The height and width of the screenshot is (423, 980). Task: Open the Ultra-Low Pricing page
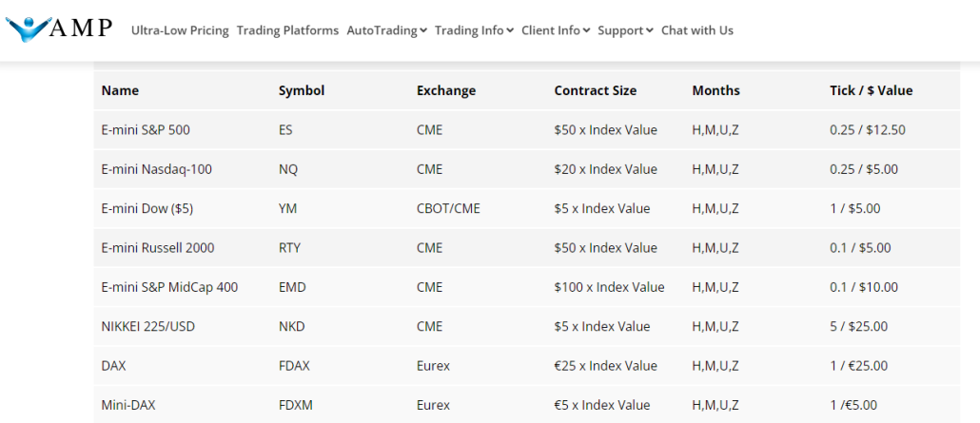point(180,30)
